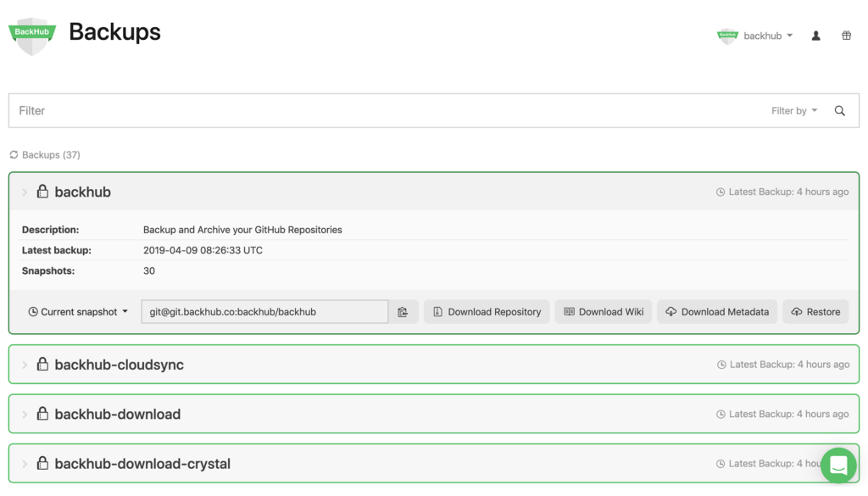The width and height of the screenshot is (868, 496).
Task: Click the Backups page heading
Action: coord(114,32)
